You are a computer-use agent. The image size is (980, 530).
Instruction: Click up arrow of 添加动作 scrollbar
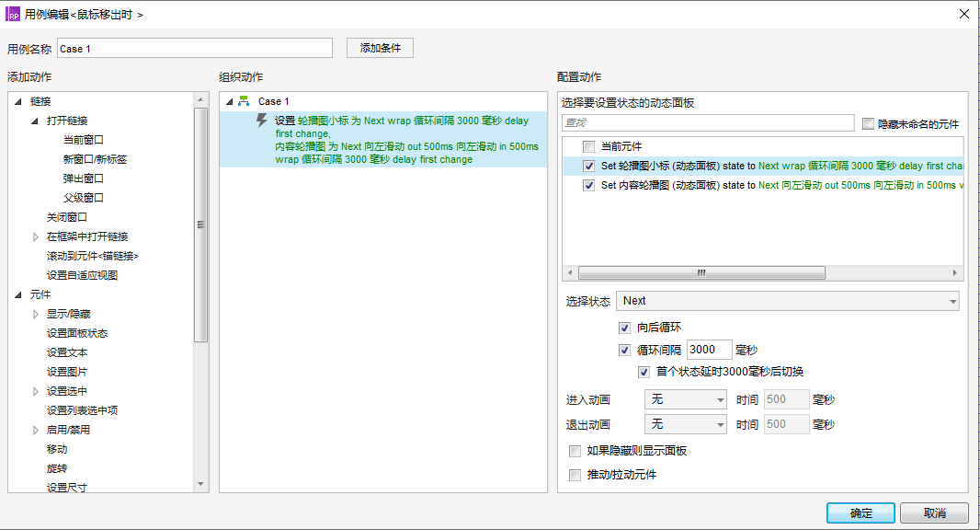200,99
